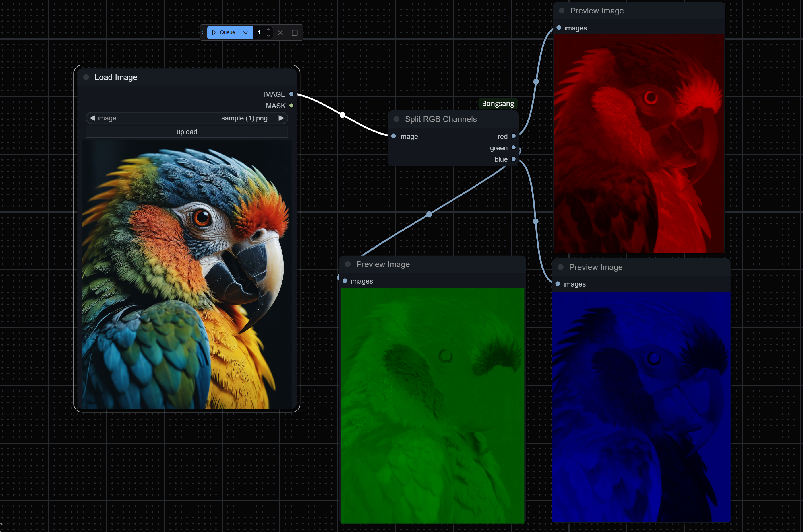Grab the queue toolbar drag handle dots

click(203, 33)
